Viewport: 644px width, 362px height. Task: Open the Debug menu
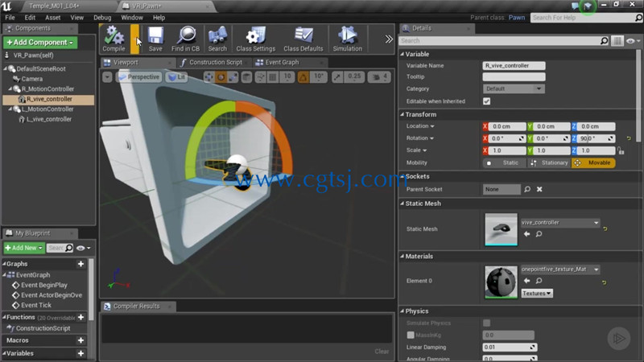click(x=102, y=18)
